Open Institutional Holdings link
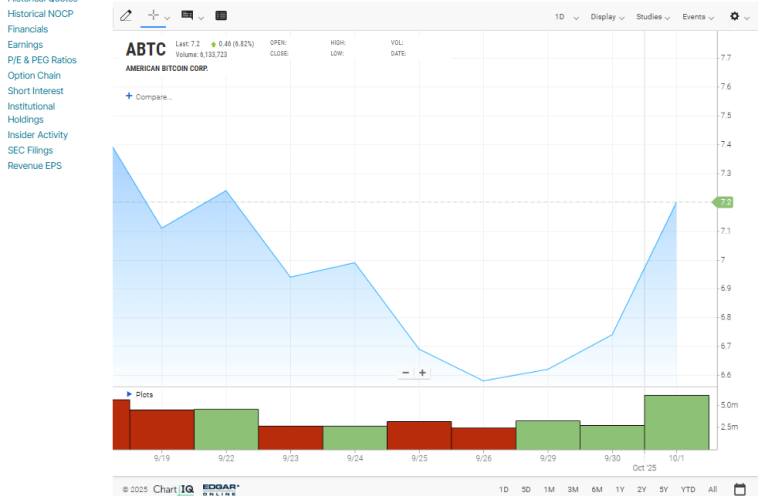 (31, 113)
